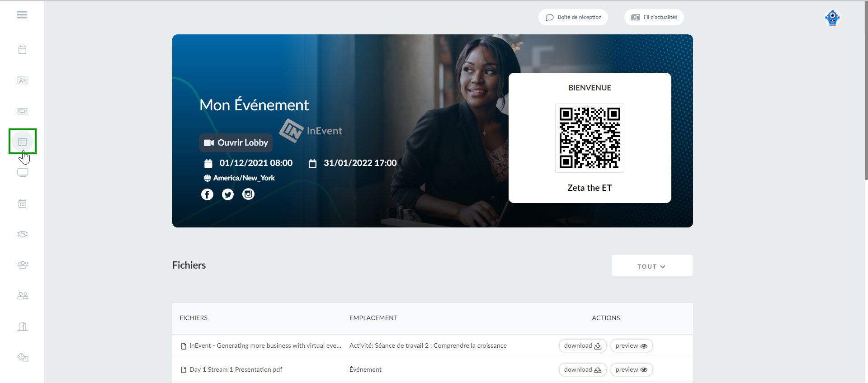Viewport: 868px width, 383px height.
Task: Click the Ouvrir Lobby button
Action: coord(236,143)
